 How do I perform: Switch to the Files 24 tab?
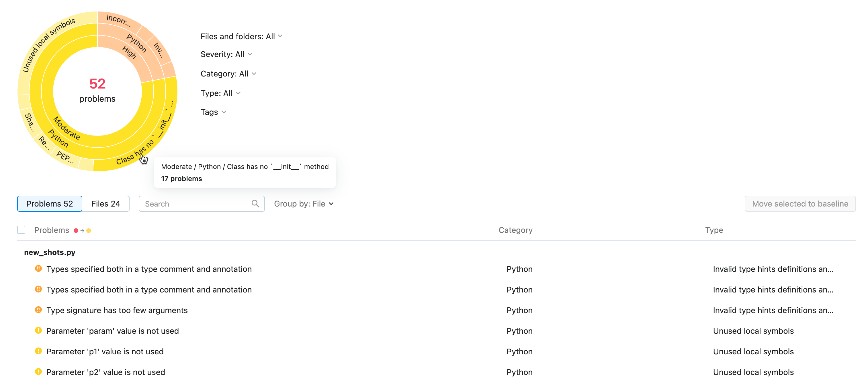(x=105, y=203)
